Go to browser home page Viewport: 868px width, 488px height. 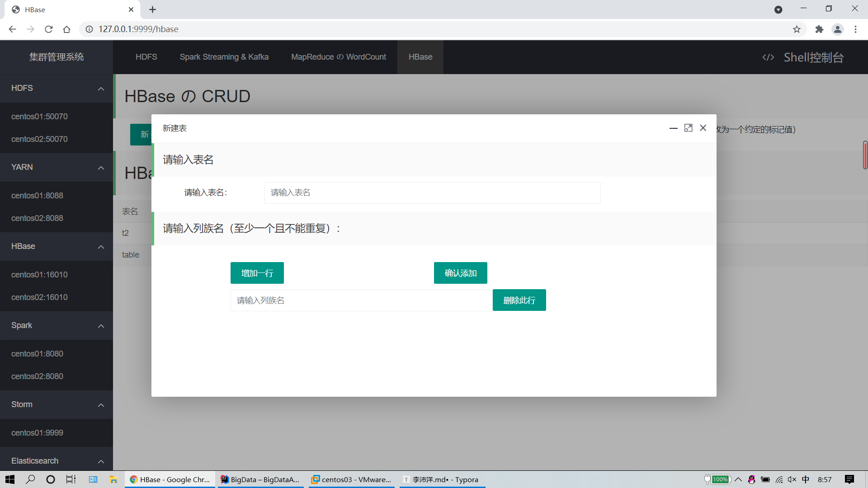[x=66, y=29]
